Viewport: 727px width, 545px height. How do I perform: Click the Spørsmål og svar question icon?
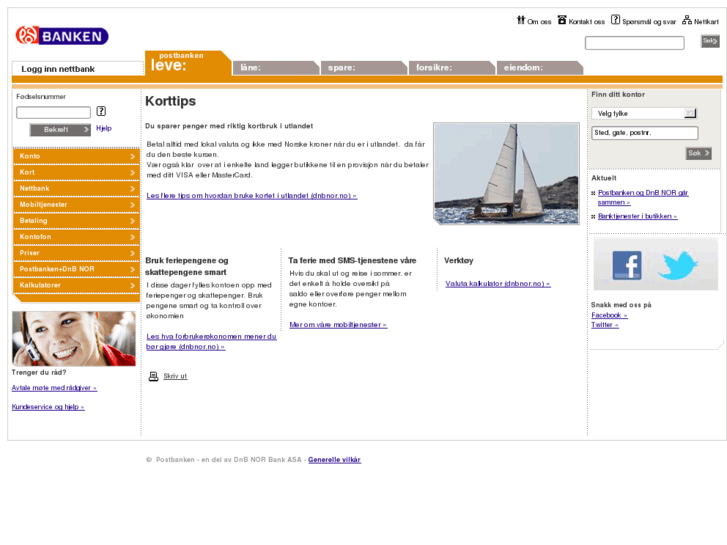coord(615,19)
